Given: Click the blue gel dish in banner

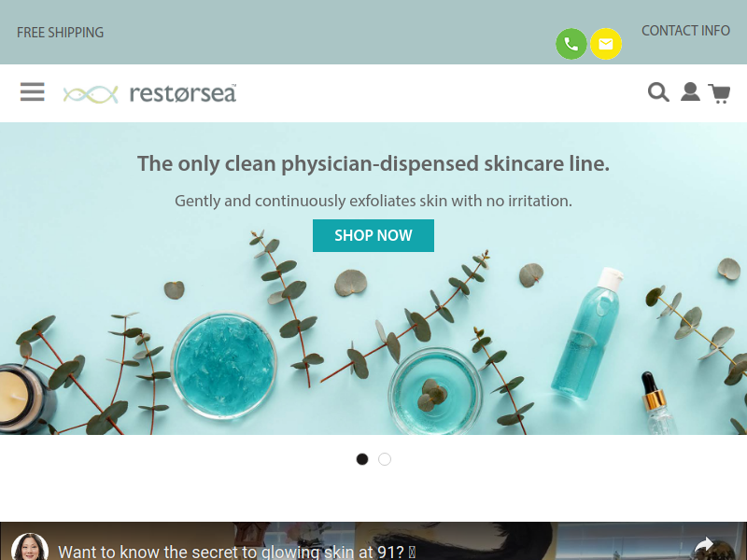Looking at the screenshot, I should point(224,365).
